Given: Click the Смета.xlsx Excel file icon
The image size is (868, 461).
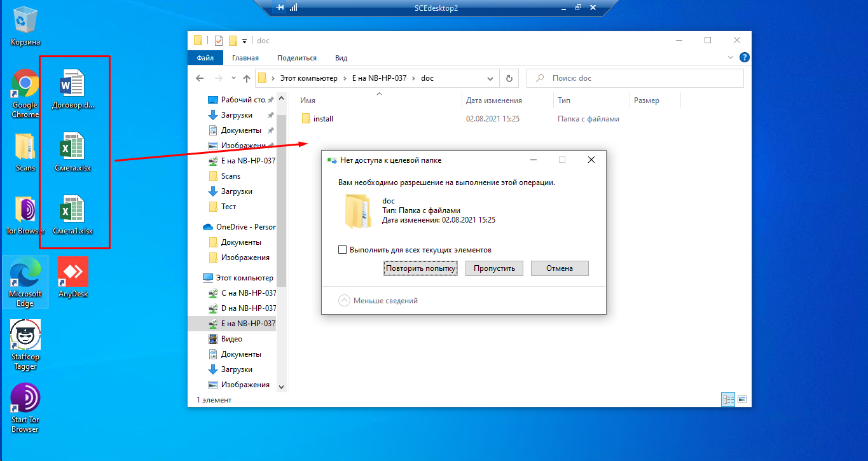Looking at the screenshot, I should point(72,147).
